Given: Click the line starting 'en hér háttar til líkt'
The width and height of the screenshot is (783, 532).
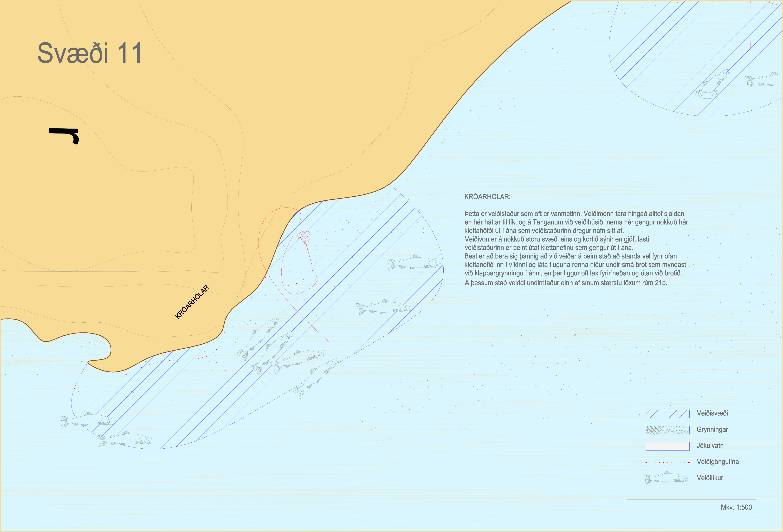Looking at the screenshot, I should 576,222.
